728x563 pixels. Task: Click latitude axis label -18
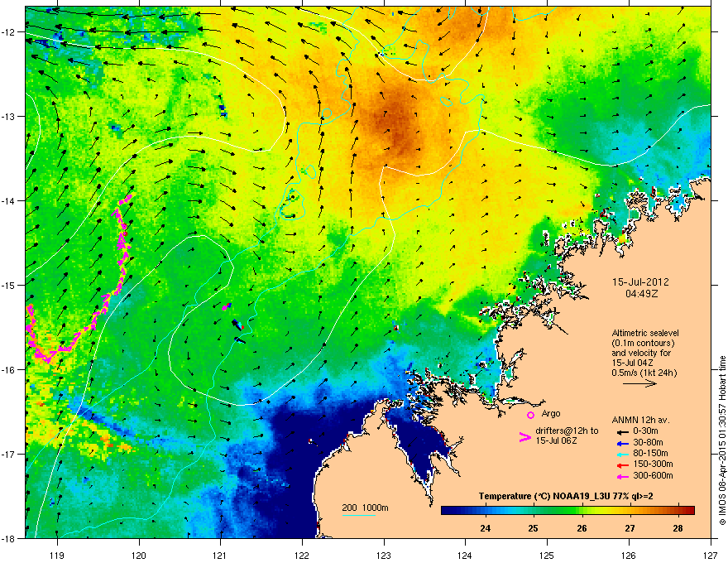pyautogui.click(x=8, y=538)
